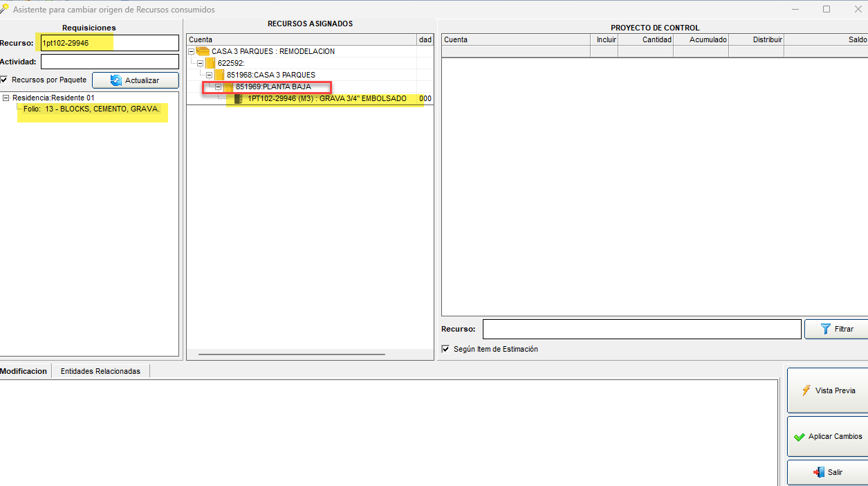The height and width of the screenshot is (486, 868).
Task: Click the refresh arrows icon on Actualizar
Action: click(116, 80)
